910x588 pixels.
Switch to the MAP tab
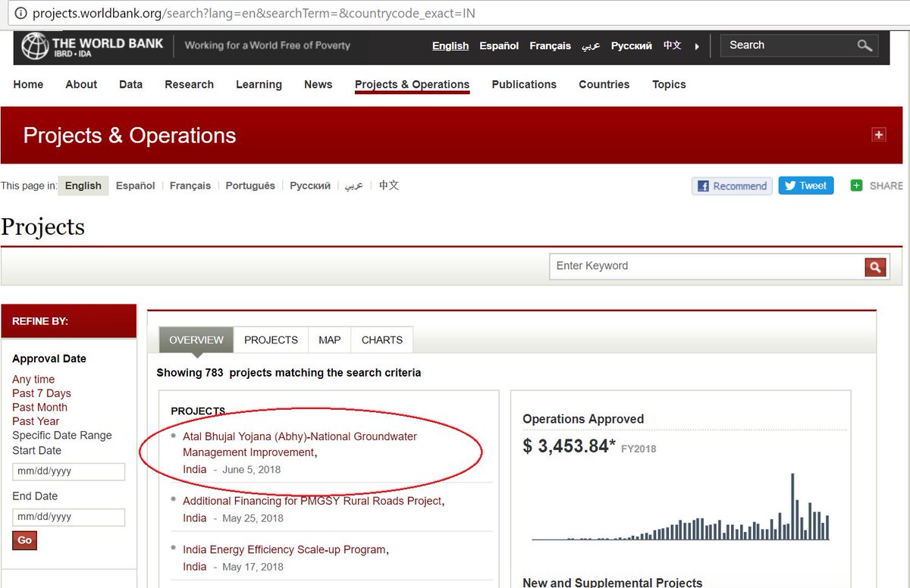(329, 340)
